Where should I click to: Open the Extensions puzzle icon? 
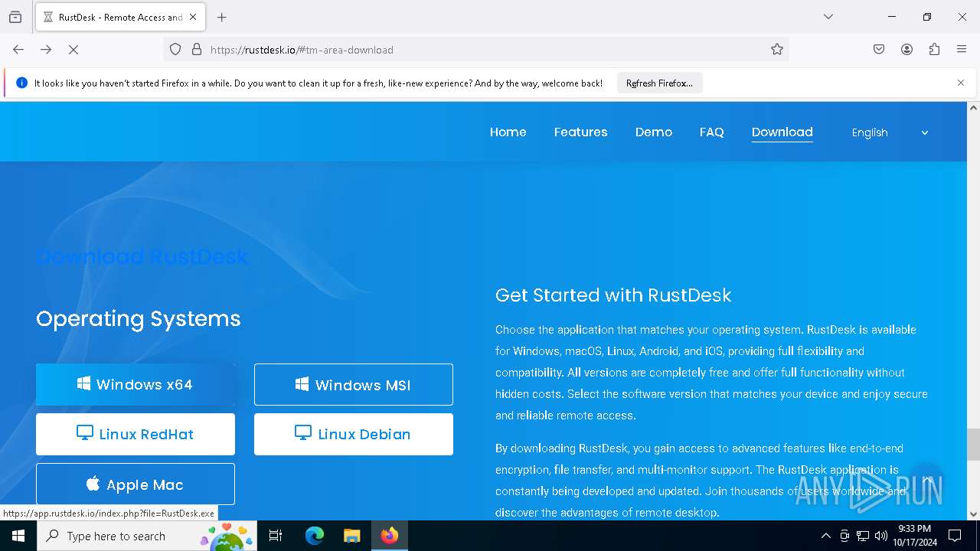(934, 50)
